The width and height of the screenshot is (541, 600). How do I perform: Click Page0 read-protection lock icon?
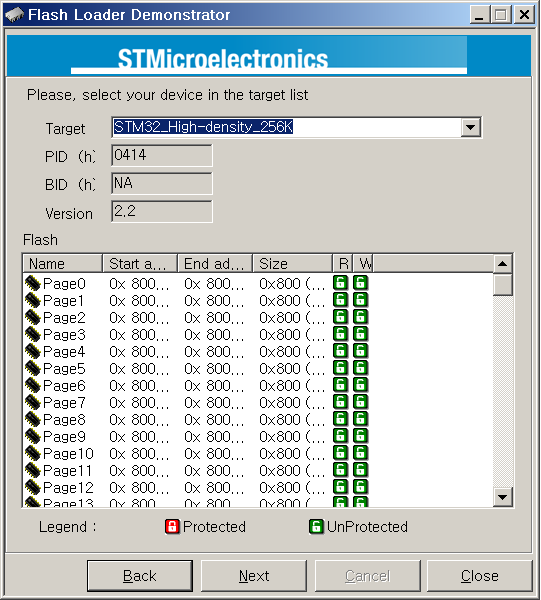pyautogui.click(x=341, y=283)
